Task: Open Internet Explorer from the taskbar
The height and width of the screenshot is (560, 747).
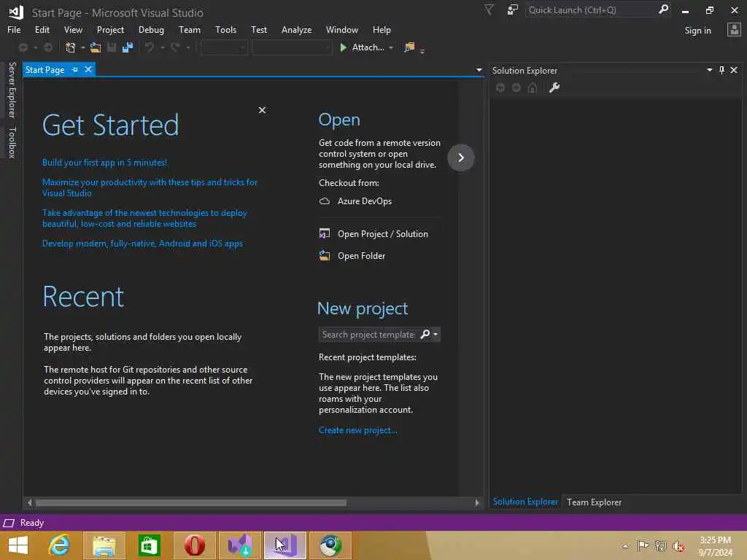Action: [x=60, y=545]
